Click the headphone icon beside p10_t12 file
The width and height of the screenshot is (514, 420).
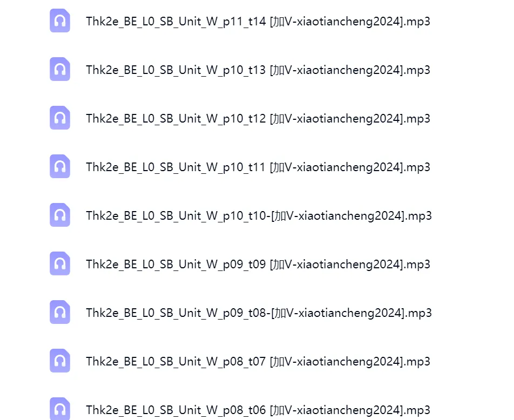pos(59,118)
